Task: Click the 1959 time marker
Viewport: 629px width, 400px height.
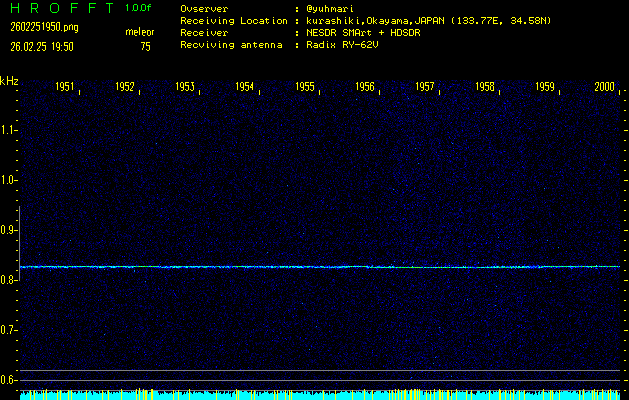Action: click(x=545, y=88)
